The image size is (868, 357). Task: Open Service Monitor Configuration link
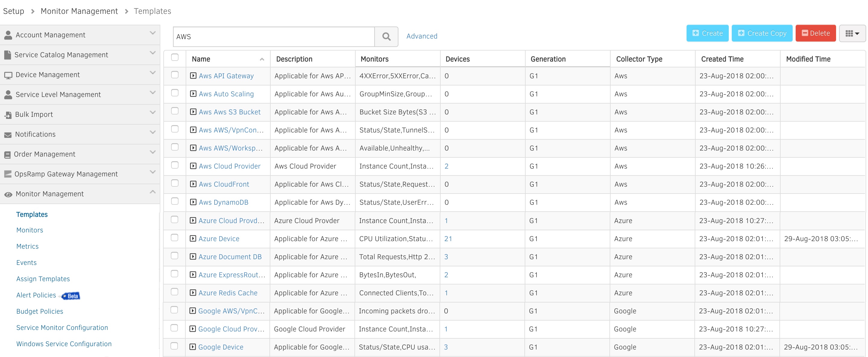click(62, 328)
